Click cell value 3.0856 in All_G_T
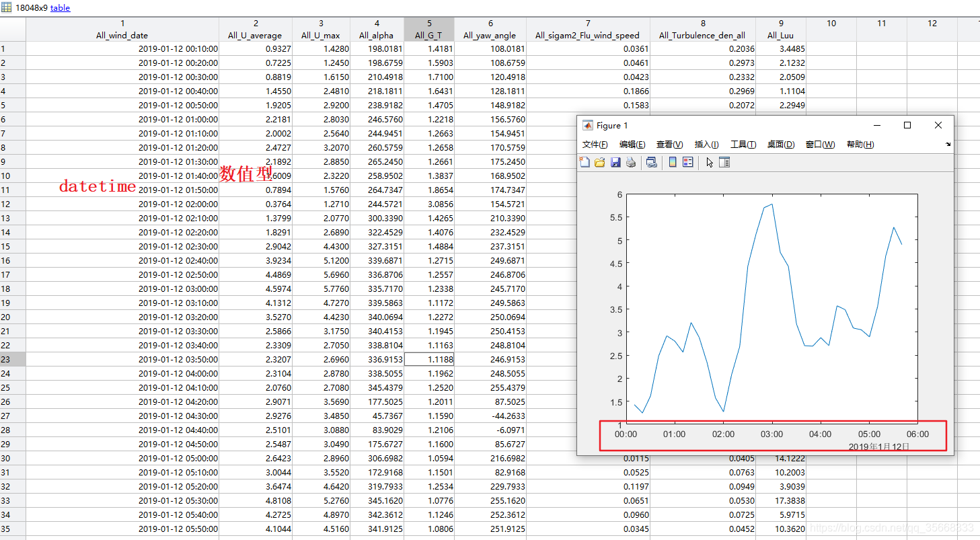The width and height of the screenshot is (980, 540). point(429,204)
